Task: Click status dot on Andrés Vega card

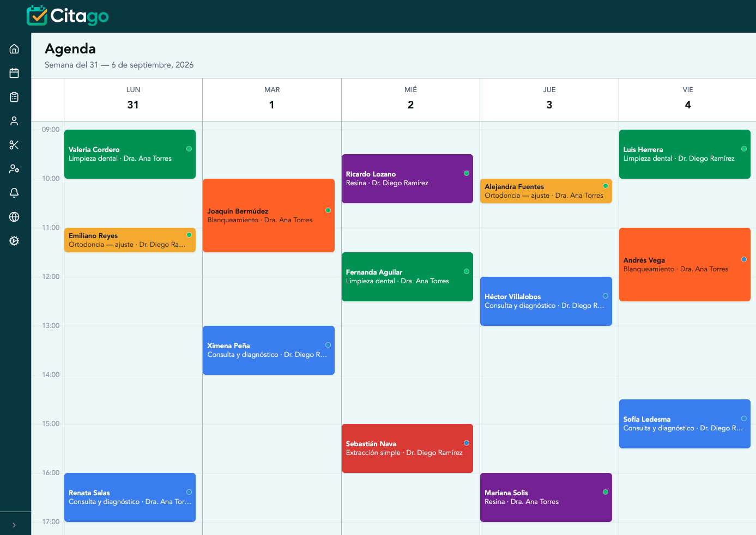Action: 744,259
